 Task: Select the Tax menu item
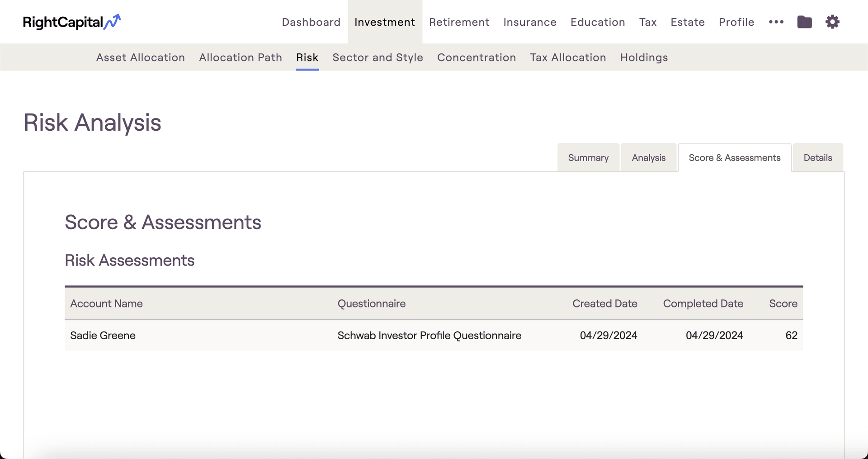coord(647,22)
